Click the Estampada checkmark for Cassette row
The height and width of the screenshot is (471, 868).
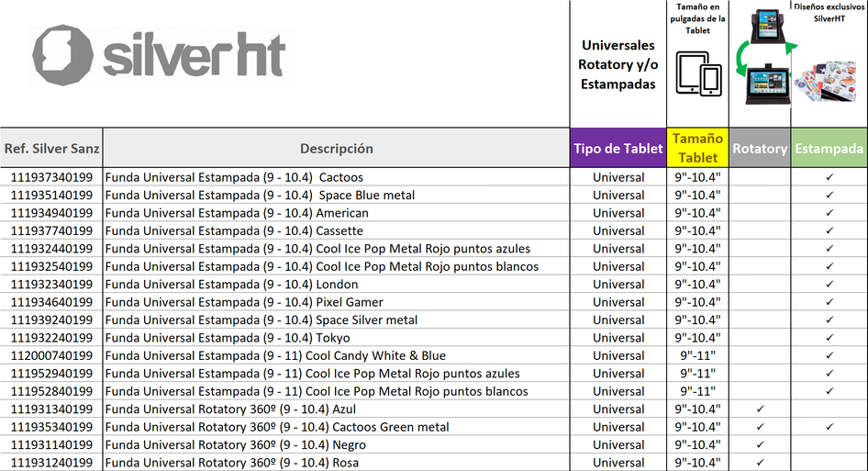829,230
